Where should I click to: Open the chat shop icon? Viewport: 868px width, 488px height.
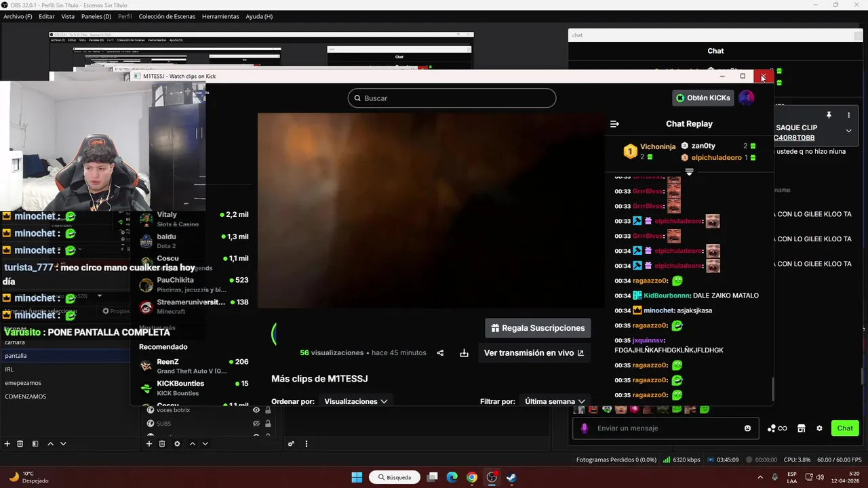pos(801,428)
